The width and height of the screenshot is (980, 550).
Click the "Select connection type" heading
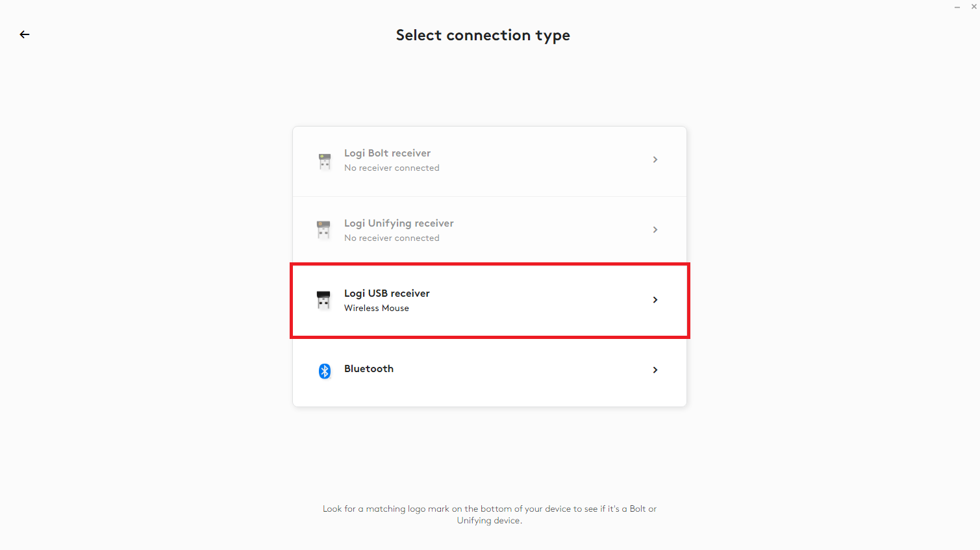coord(483,35)
